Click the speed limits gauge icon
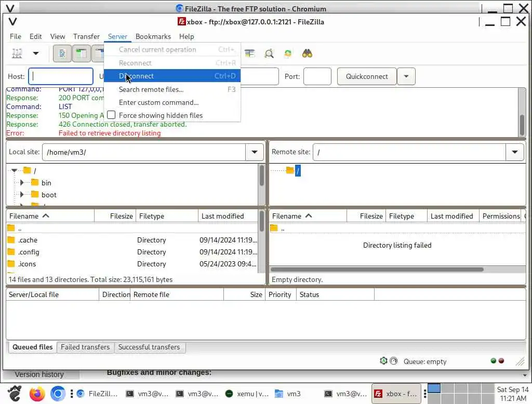The height and width of the screenshot is (404, 532). 394,361
